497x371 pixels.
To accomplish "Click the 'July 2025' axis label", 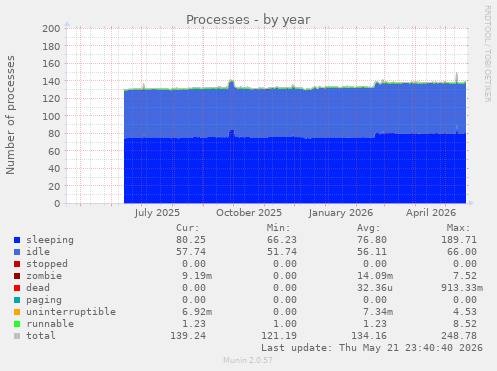I will pos(157,213).
